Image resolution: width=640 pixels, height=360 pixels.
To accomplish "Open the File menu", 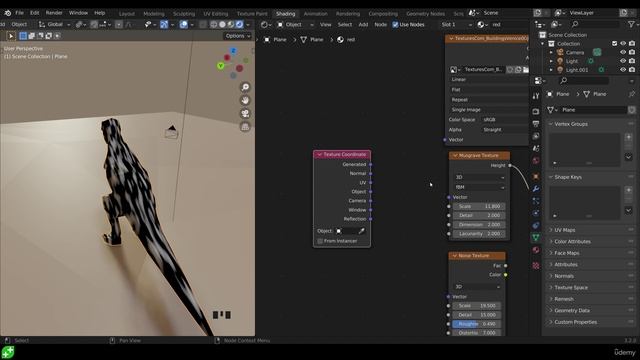I will tap(19, 13).
